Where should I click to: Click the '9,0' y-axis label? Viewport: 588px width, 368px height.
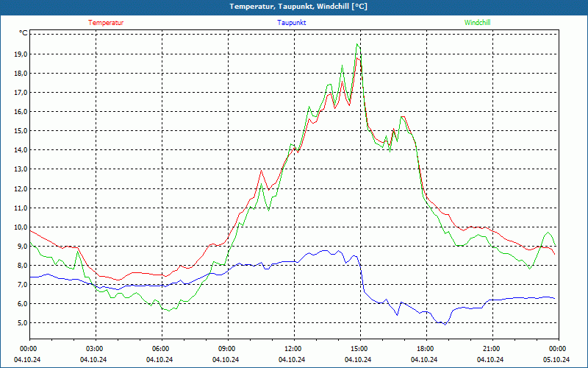(x=23, y=246)
